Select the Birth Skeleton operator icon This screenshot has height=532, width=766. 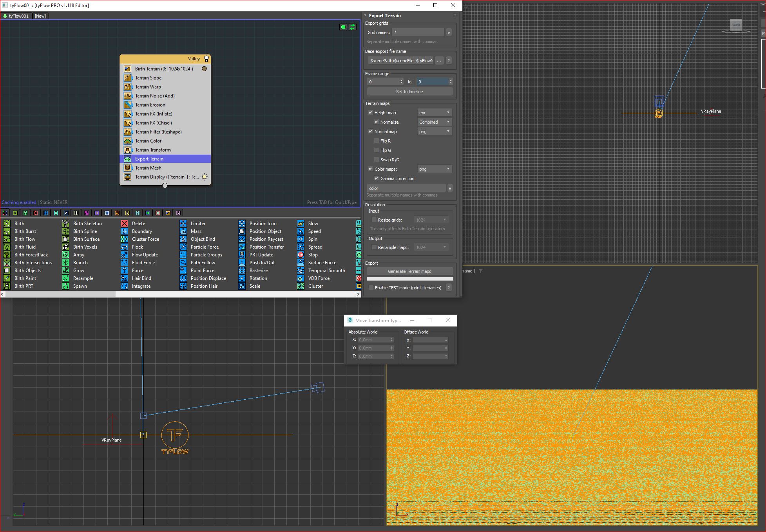click(65, 224)
